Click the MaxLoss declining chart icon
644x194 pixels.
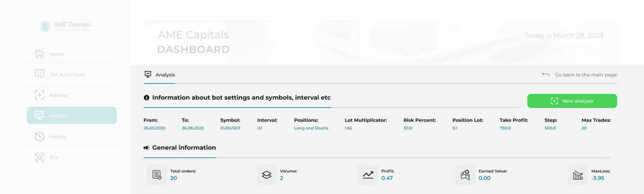pos(578,175)
